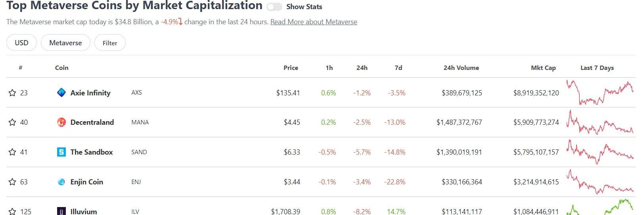644x215 pixels.
Task: Click the Enjin Coin logo icon
Action: coord(61,182)
